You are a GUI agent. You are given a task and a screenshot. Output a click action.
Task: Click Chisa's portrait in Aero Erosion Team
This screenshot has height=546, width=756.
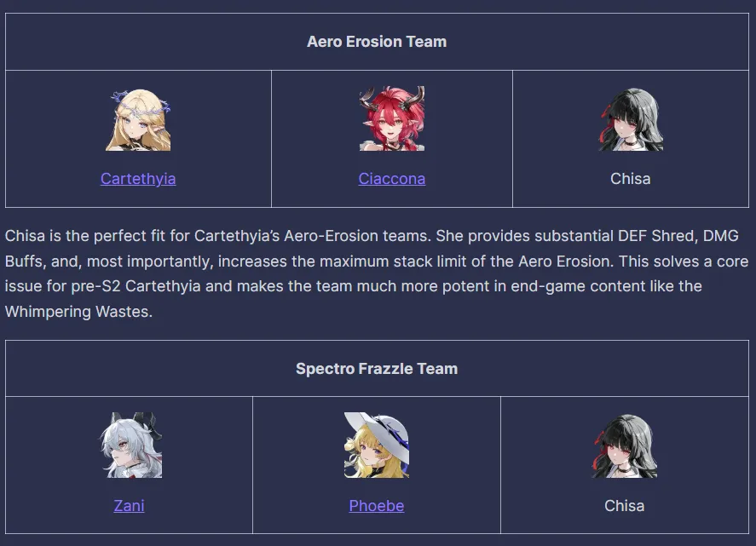coord(631,120)
